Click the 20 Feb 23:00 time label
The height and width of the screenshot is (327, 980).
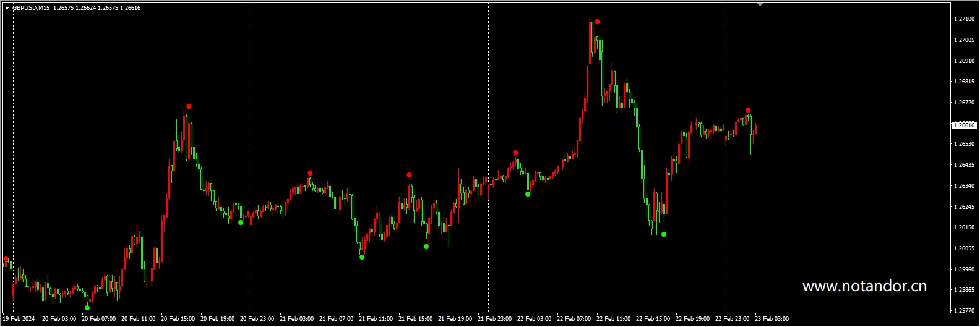click(257, 319)
